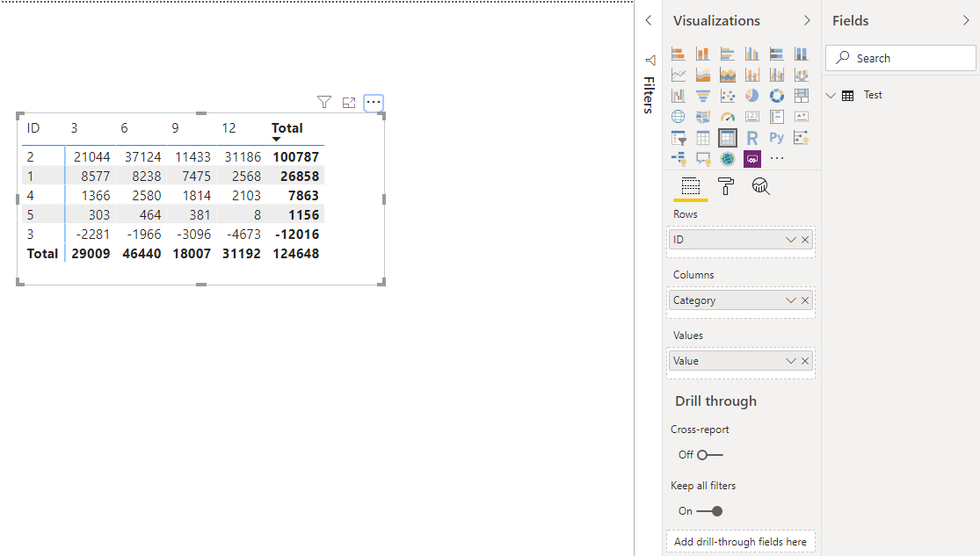Click grand total 124648
The height and width of the screenshot is (556, 980).
295,254
